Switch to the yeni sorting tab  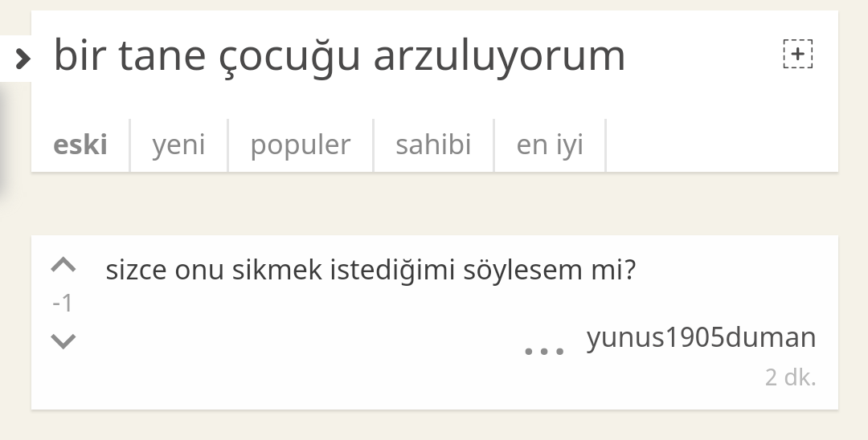(178, 145)
